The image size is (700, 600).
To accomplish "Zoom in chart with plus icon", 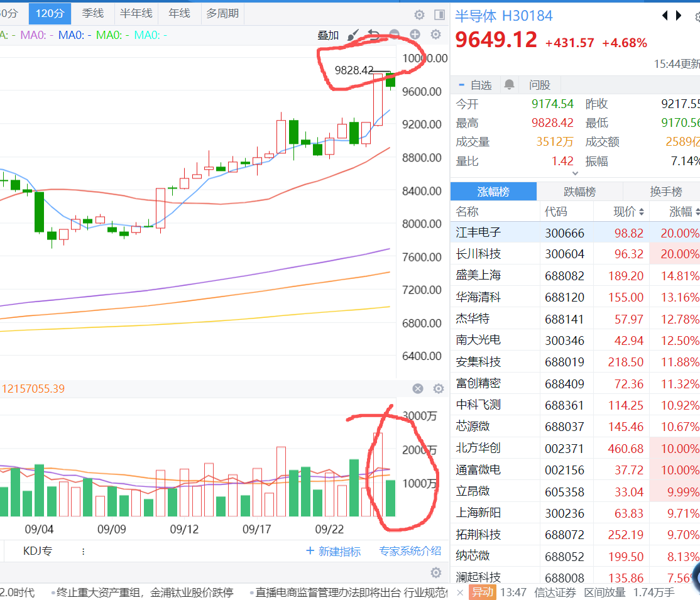I will 415,35.
